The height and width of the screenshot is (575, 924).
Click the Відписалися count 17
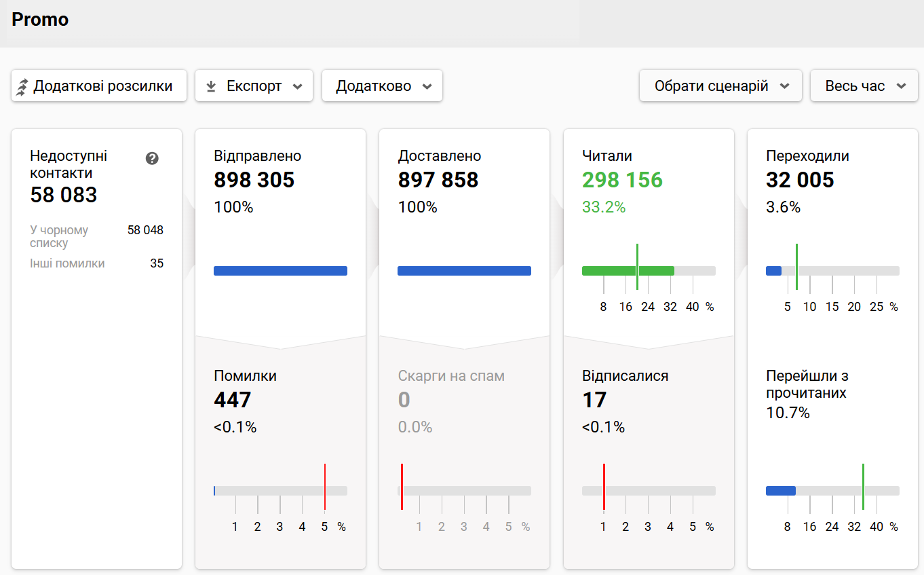coord(594,400)
